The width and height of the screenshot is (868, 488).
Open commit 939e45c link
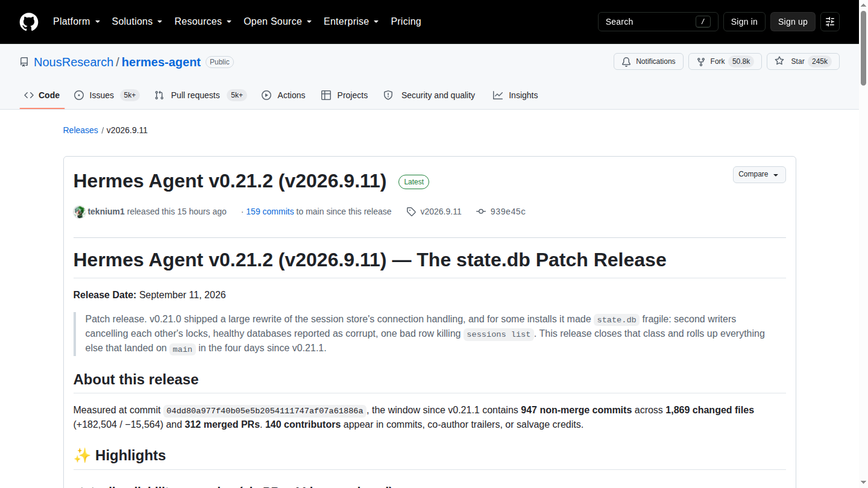pos(508,211)
